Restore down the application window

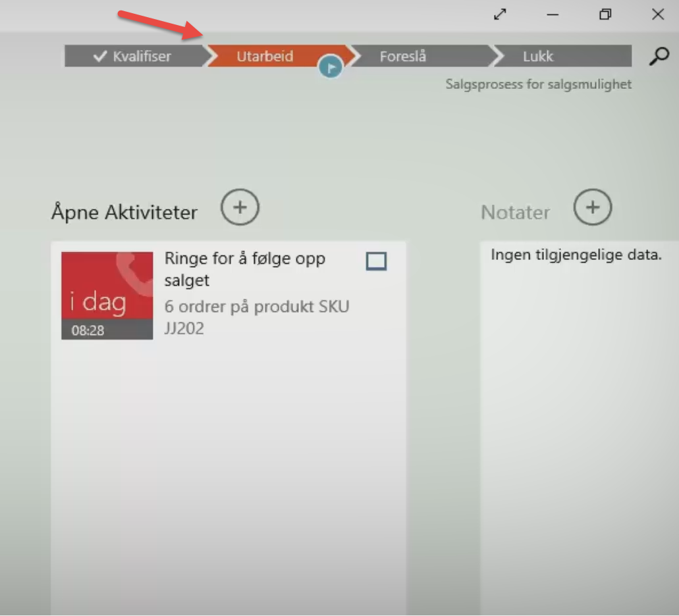point(605,14)
